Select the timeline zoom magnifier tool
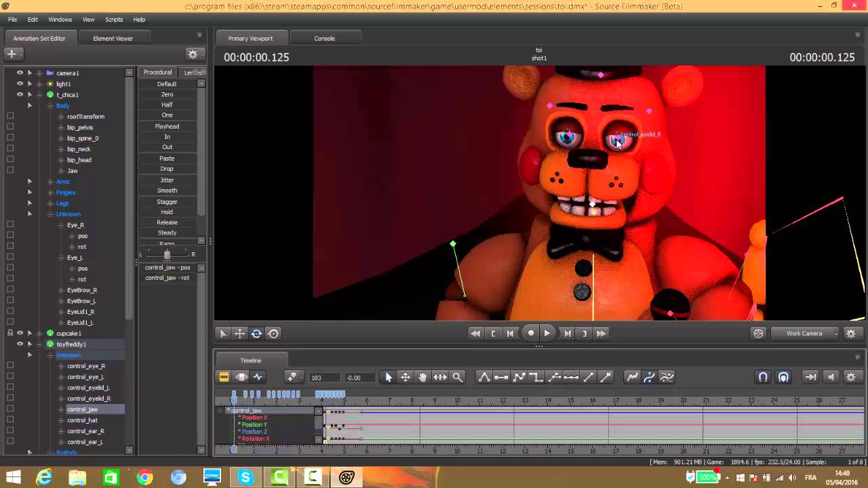The image size is (868, 488). point(458,378)
